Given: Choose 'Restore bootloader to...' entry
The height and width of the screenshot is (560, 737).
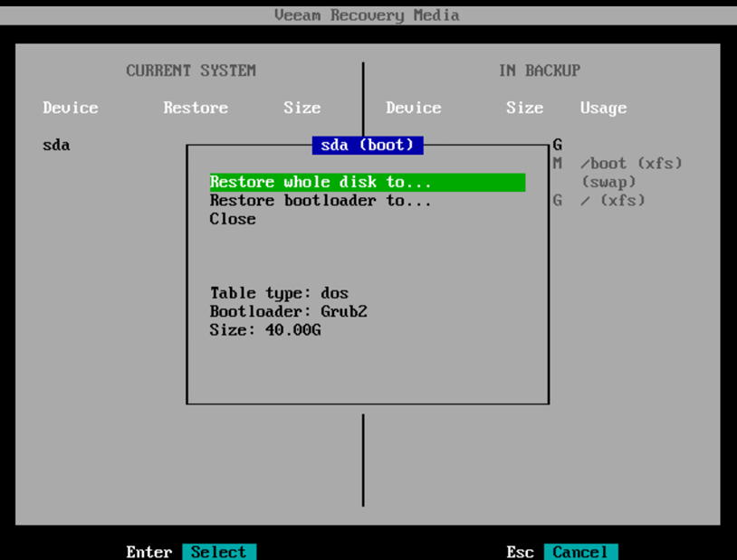Looking at the screenshot, I should click(321, 201).
